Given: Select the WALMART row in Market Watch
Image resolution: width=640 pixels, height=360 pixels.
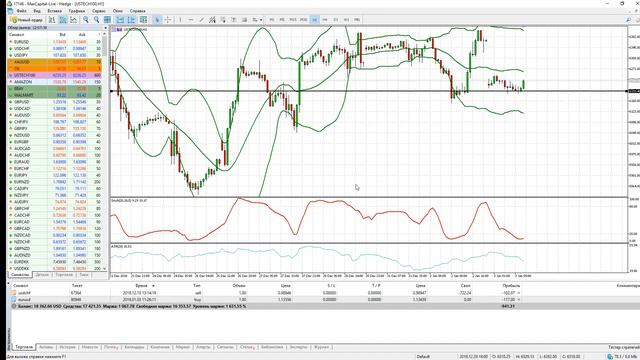Looking at the screenshot, I should point(55,95).
